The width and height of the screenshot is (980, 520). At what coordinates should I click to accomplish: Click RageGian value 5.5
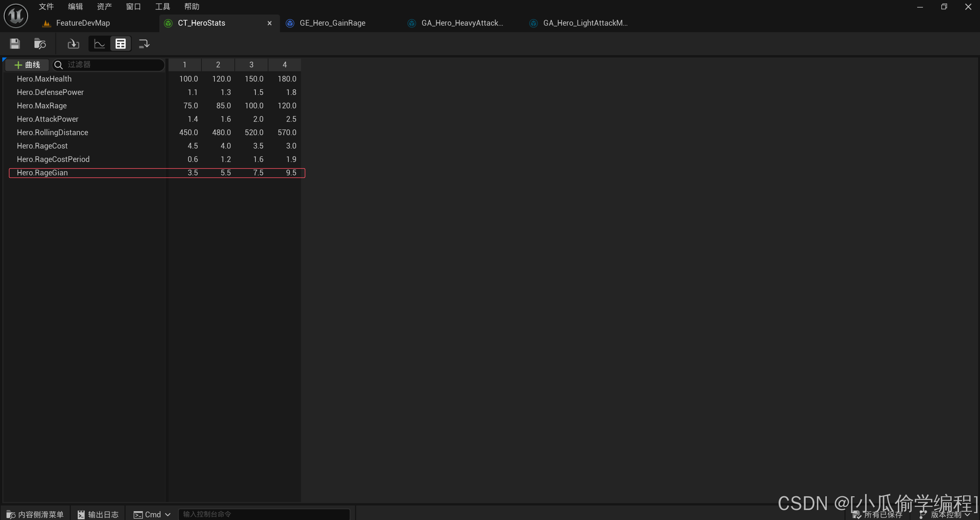pyautogui.click(x=226, y=173)
